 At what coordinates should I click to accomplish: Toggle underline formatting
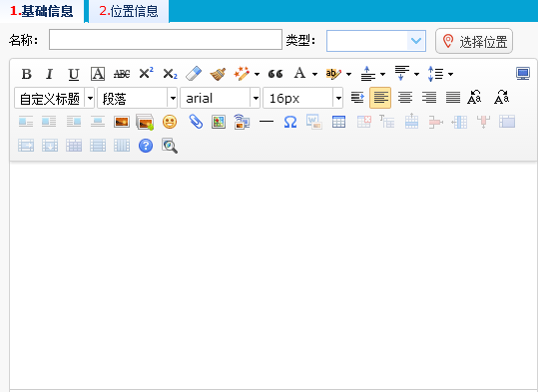(x=74, y=74)
